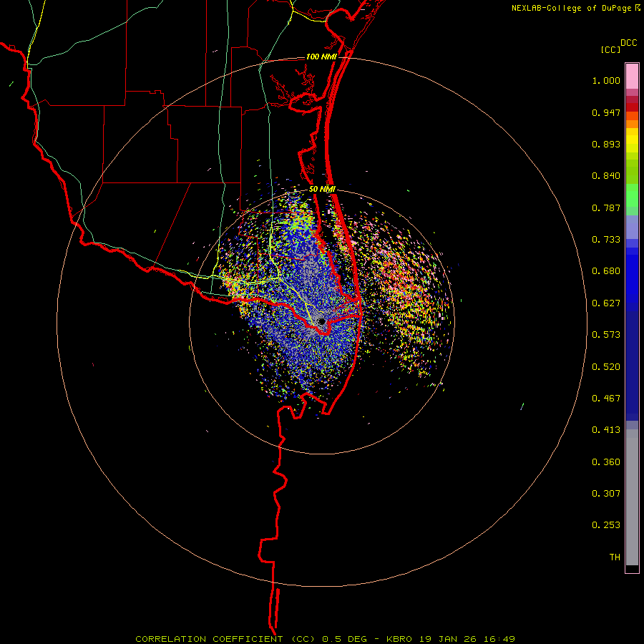Click the DCC label above color bar

(x=629, y=43)
